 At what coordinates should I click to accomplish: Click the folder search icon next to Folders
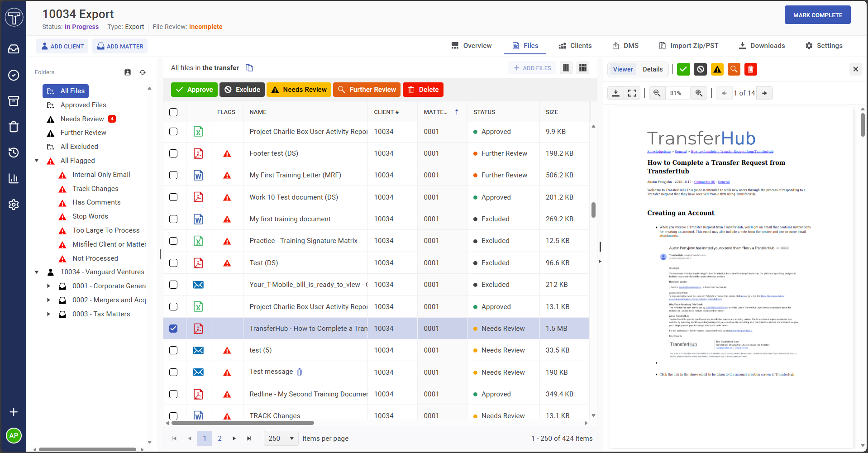tap(128, 72)
